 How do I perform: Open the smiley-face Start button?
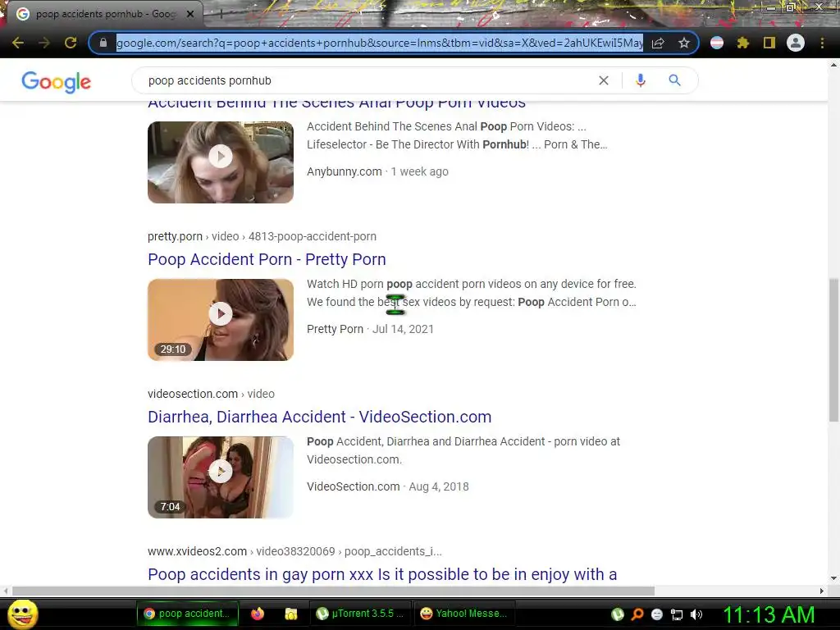[23, 614]
